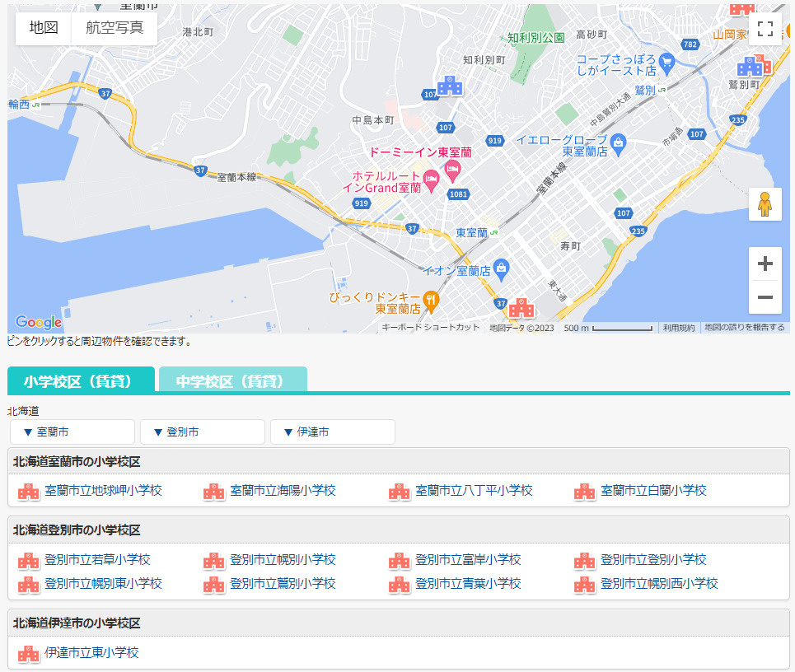Switch to 中学校区（賃貸） tab
795x672 pixels.
point(233,380)
